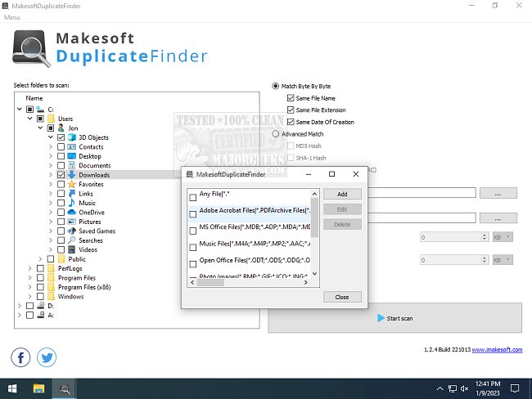Check the MS Office Files checkbox
The width and height of the screenshot is (532, 399).
(192, 231)
